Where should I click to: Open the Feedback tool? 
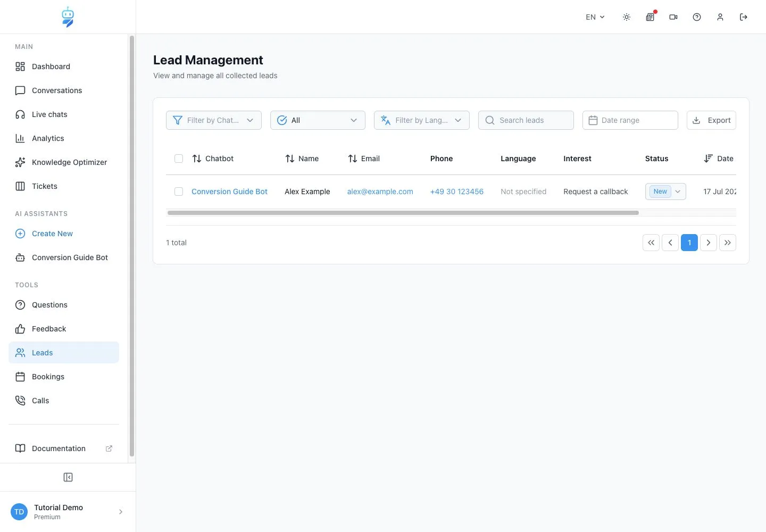coord(64,329)
